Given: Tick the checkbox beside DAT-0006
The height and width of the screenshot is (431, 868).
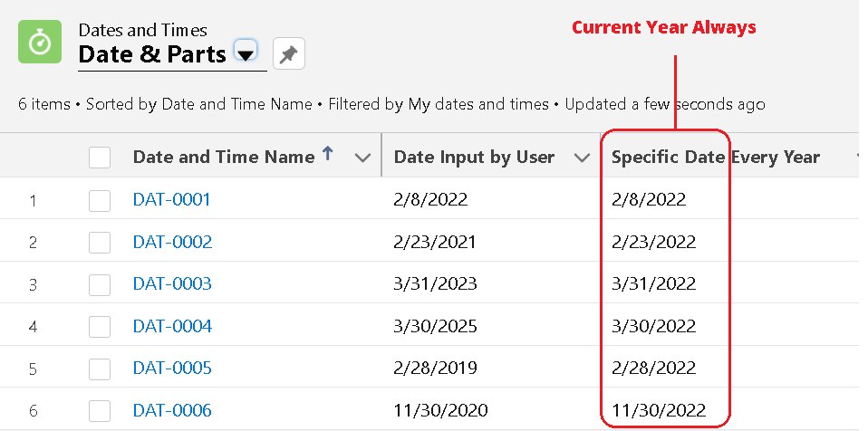Looking at the screenshot, I should (x=100, y=411).
